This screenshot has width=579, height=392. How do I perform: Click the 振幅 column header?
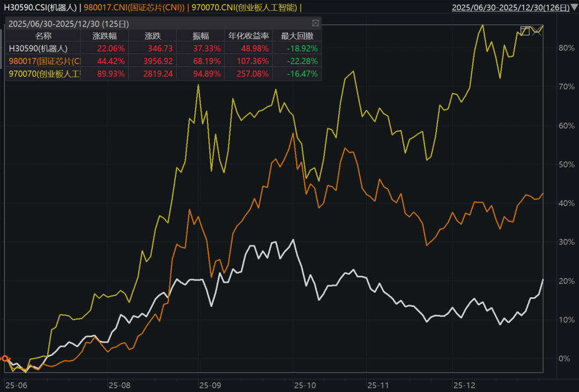click(x=201, y=35)
